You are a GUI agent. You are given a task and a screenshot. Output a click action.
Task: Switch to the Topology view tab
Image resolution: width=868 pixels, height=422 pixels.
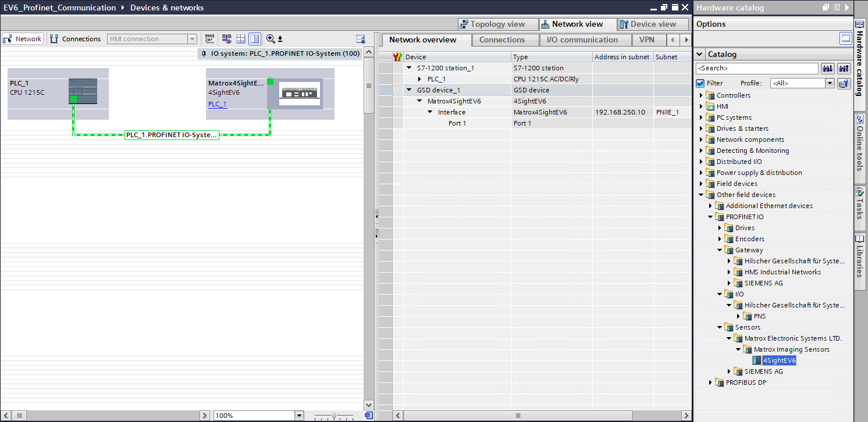coord(492,24)
